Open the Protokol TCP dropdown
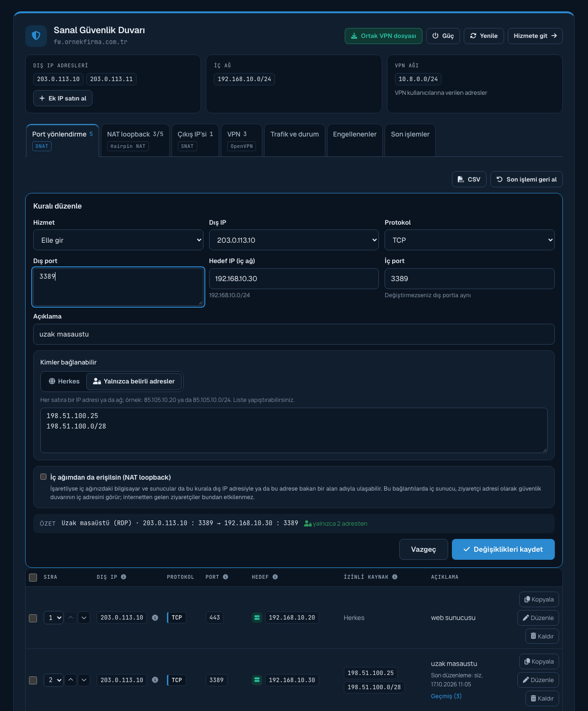 pyautogui.click(x=469, y=240)
